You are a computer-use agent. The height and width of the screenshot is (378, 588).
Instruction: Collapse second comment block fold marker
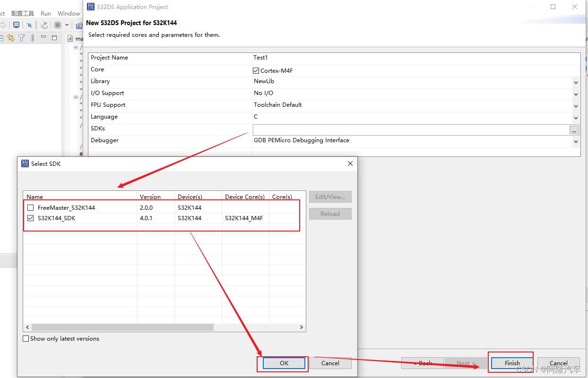point(76,97)
